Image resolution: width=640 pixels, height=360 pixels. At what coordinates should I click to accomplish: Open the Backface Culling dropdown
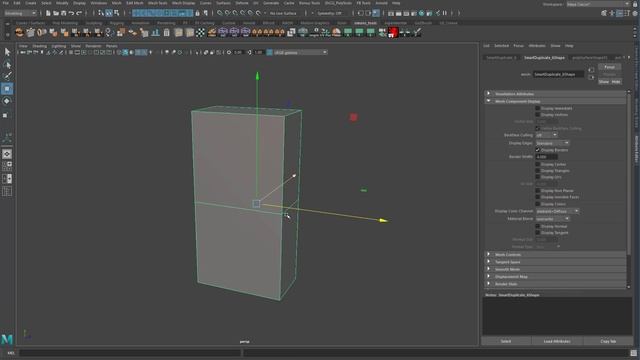546,135
